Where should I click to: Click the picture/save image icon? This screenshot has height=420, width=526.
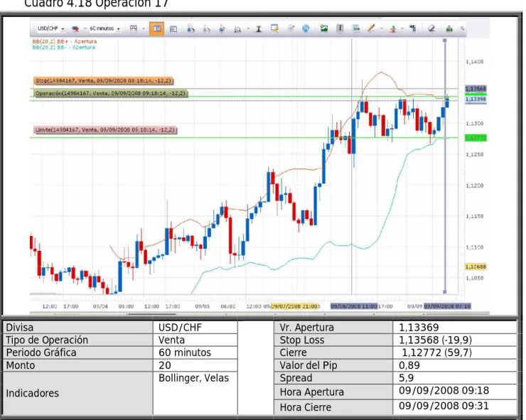pos(323,28)
